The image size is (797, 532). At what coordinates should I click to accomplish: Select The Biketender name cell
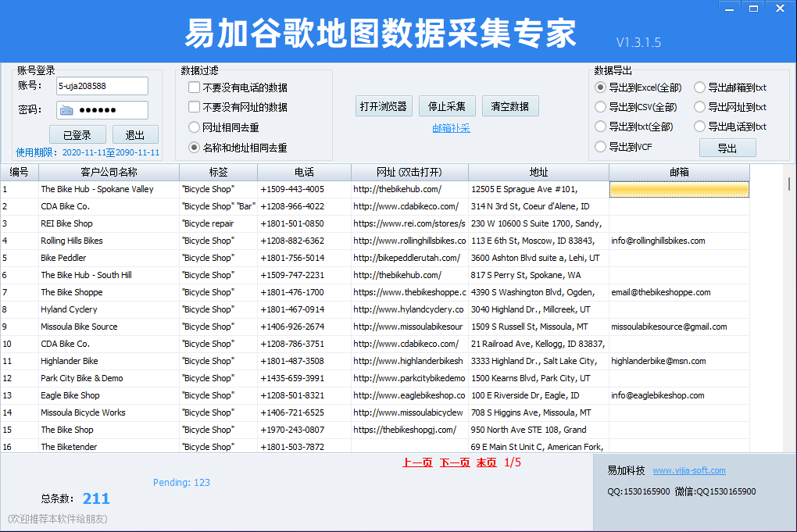click(109, 447)
